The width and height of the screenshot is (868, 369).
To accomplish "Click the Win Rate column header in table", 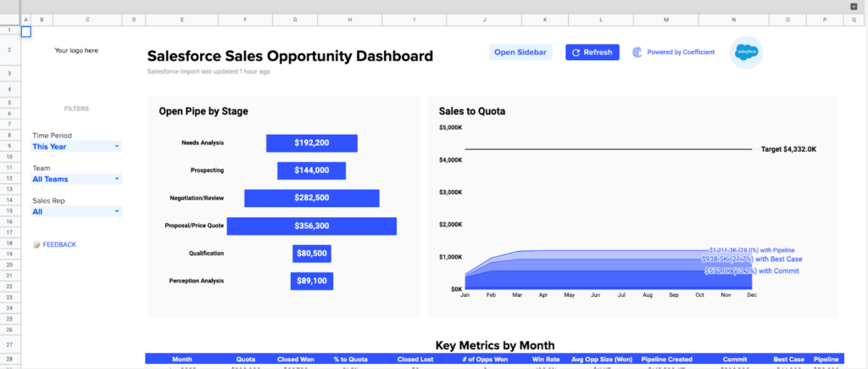I will pyautogui.click(x=546, y=359).
